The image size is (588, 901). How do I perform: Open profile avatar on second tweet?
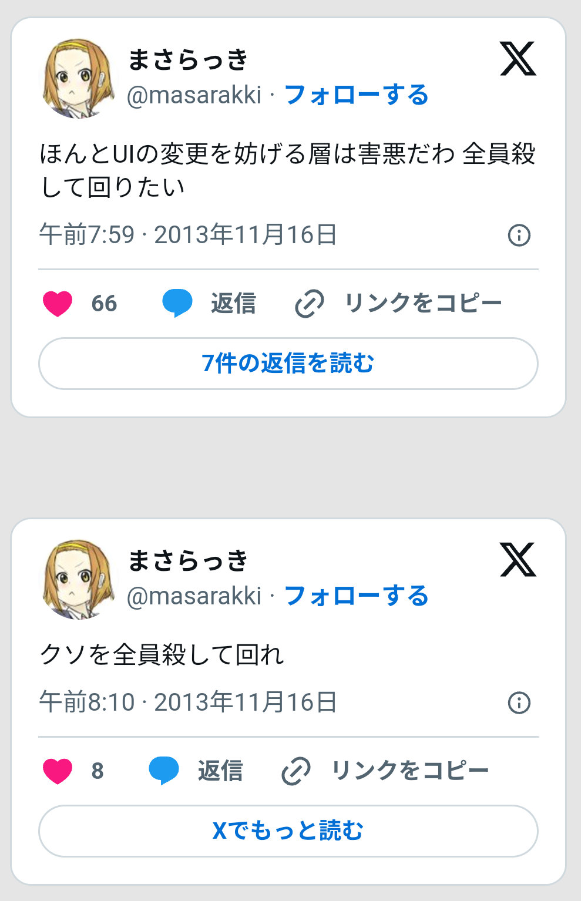click(x=78, y=579)
